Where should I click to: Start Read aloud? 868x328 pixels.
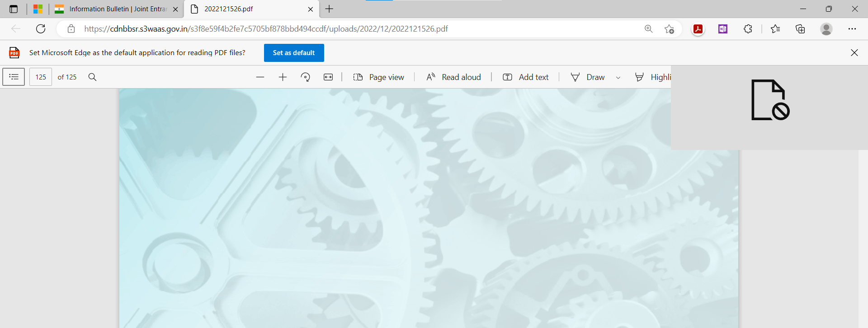click(x=453, y=77)
